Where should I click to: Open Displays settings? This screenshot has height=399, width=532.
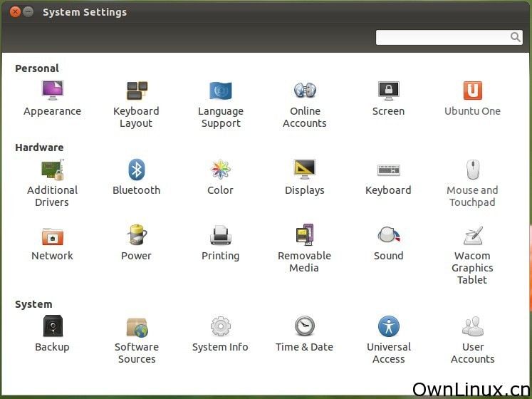304,170
